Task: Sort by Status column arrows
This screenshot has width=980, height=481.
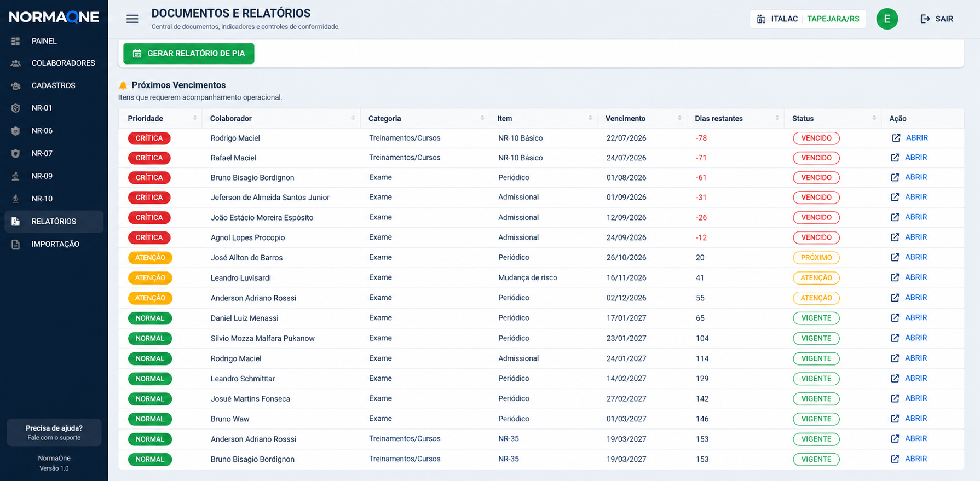Action: (x=874, y=118)
